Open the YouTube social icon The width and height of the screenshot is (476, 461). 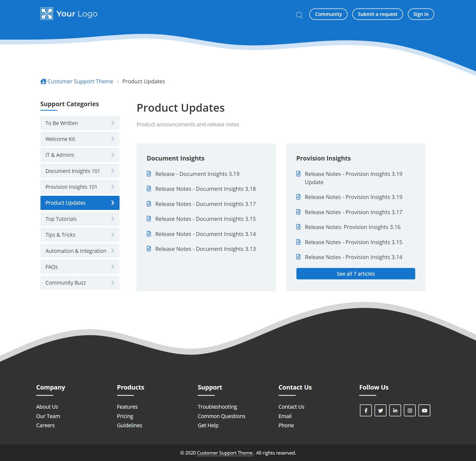(x=424, y=410)
